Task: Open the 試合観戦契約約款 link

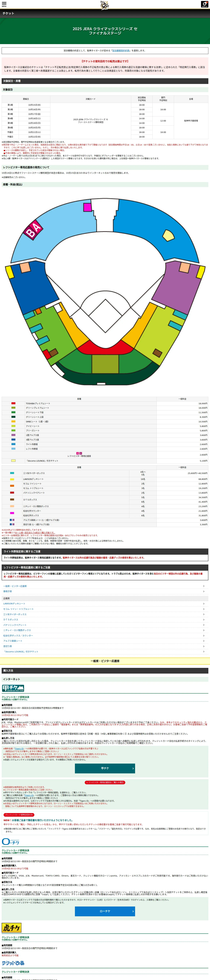Action: 121,51
